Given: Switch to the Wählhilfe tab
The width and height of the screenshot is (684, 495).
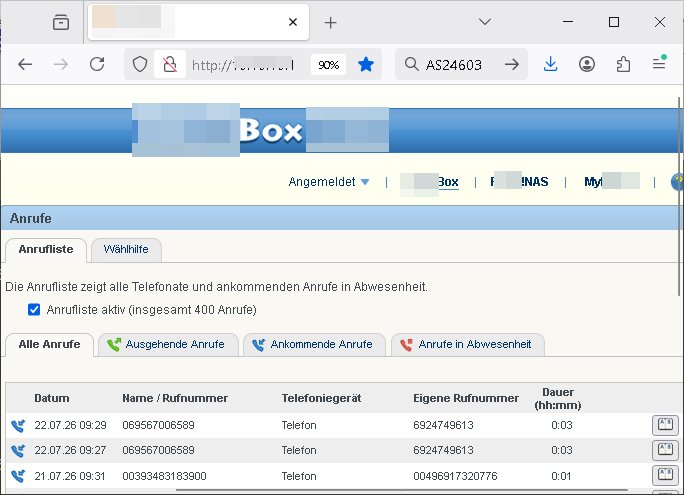Looking at the screenshot, I should click(x=126, y=249).
